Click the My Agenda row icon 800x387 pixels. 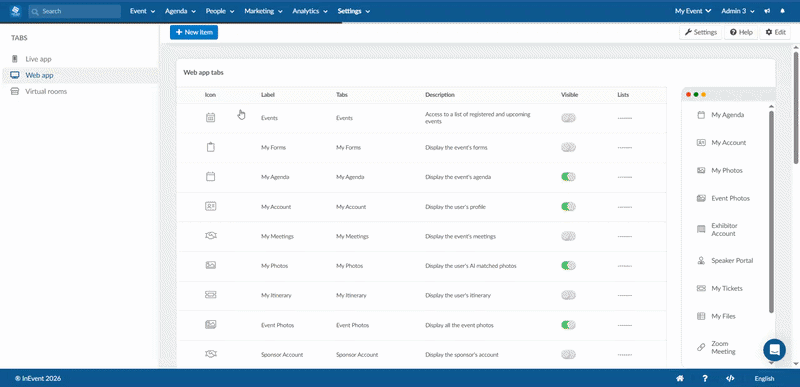210,177
